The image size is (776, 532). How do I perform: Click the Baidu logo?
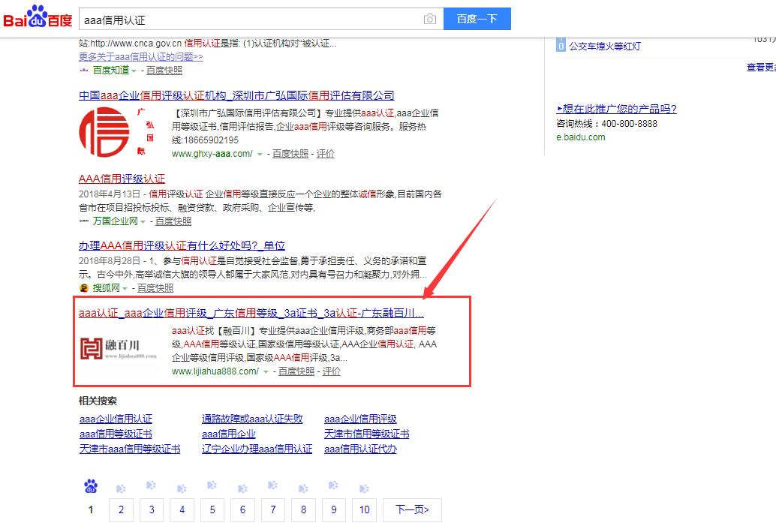[x=38, y=18]
